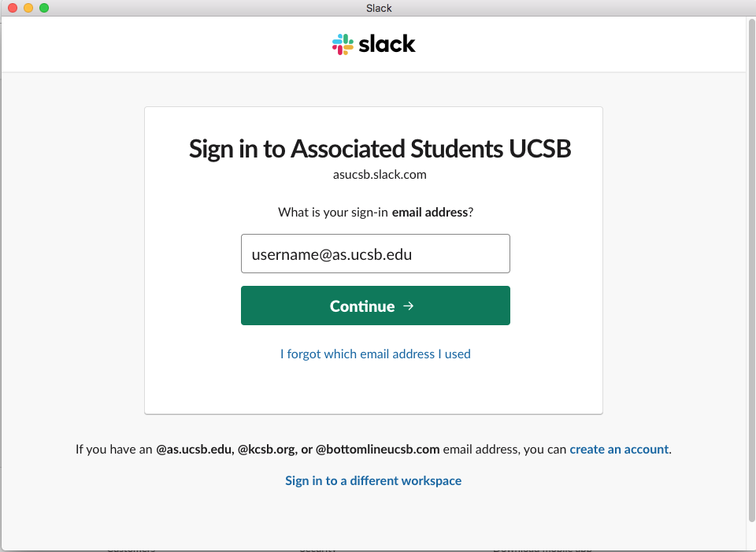The width and height of the screenshot is (756, 552).
Task: Click the bold '@as.ucsb.edu' domain text
Action: coord(194,450)
